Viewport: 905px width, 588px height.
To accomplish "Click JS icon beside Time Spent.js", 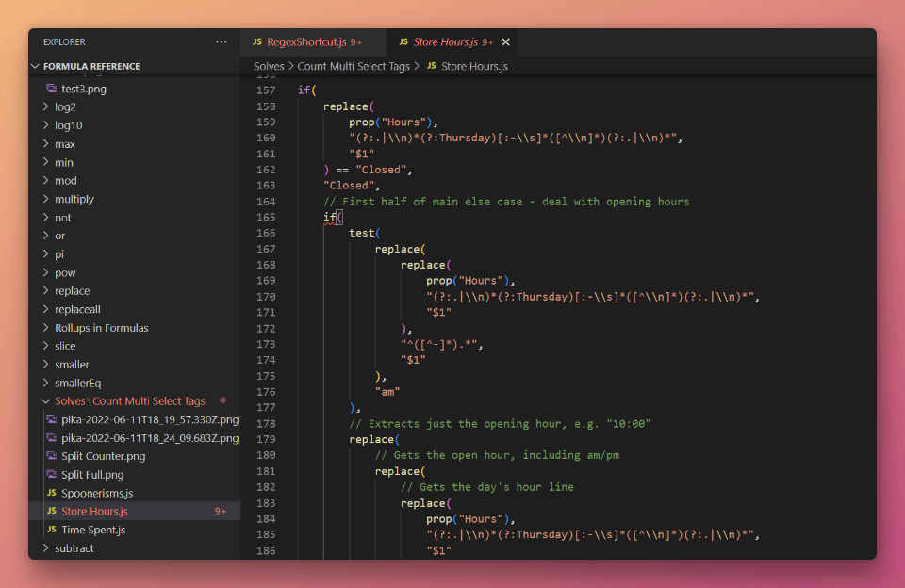I will [x=51, y=530].
